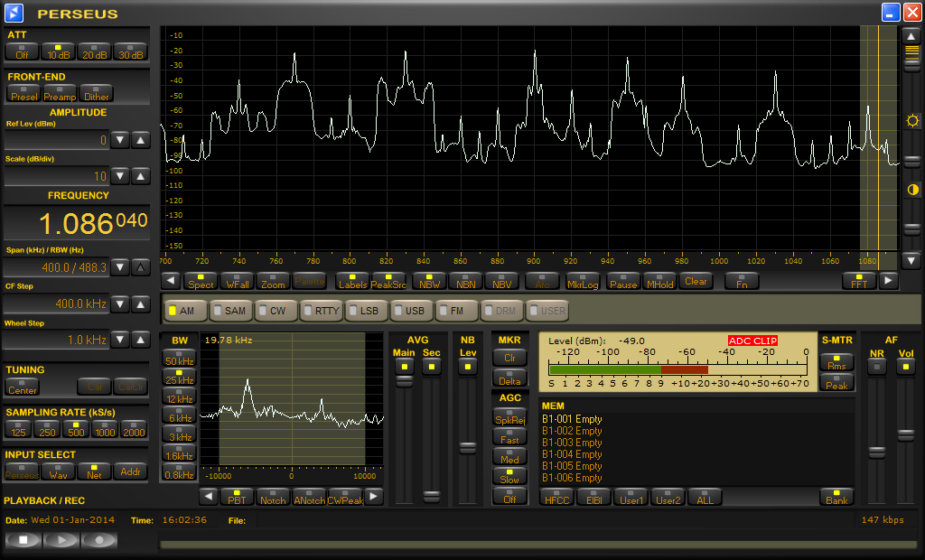Select 1000 kS/s sampling rate

(x=105, y=429)
